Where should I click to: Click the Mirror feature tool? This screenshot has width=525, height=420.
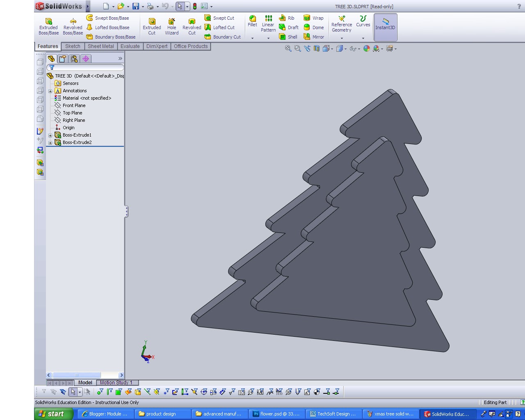coord(313,37)
